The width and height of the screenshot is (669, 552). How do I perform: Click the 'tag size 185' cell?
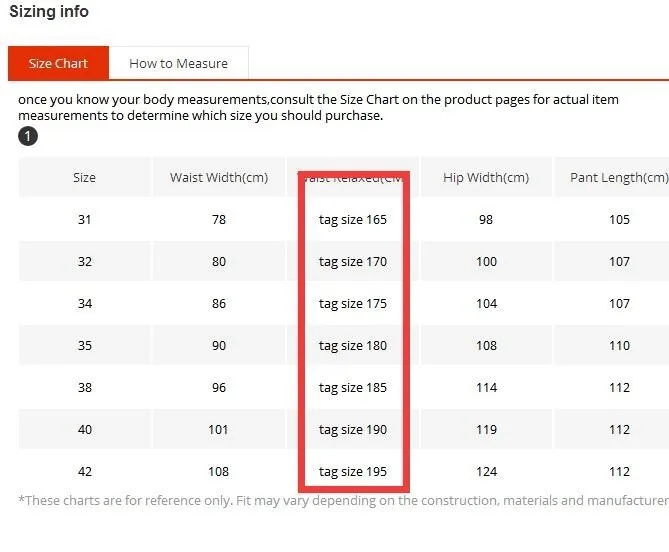(x=353, y=388)
